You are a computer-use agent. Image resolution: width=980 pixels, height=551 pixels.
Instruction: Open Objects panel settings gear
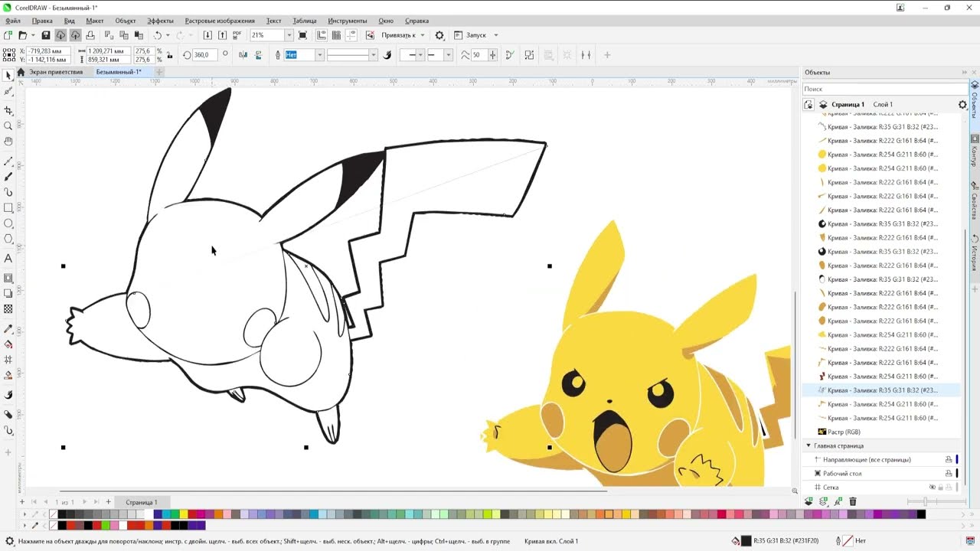click(x=963, y=105)
